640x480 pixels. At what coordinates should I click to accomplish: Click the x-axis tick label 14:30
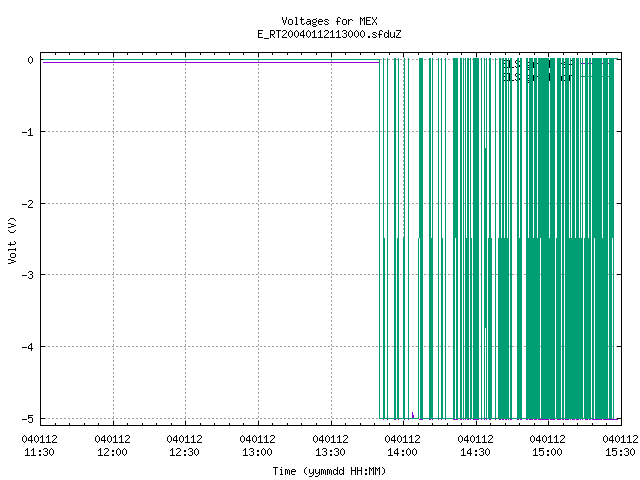pyautogui.click(x=475, y=452)
